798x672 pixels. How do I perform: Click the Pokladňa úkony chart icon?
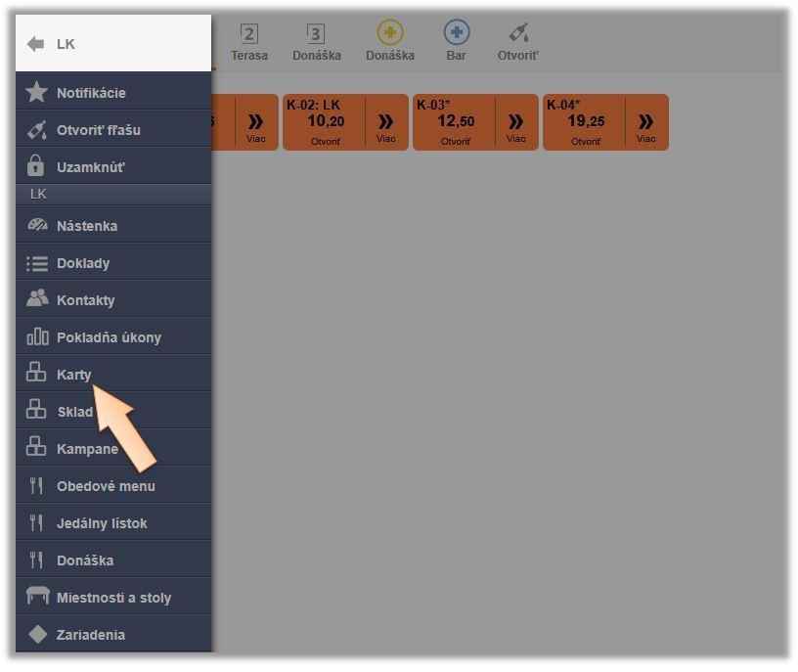pyautogui.click(x=37, y=337)
